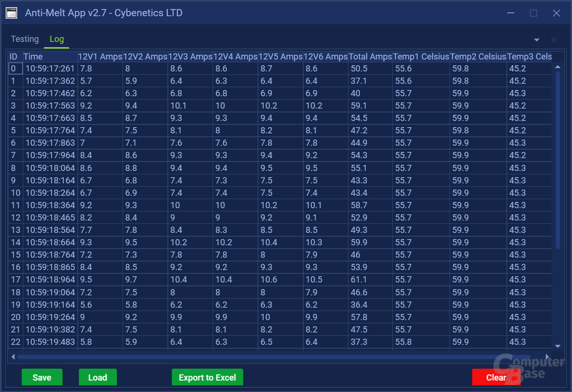The image size is (572, 392).
Task: Select the ID cell 17
Action: (x=15, y=280)
